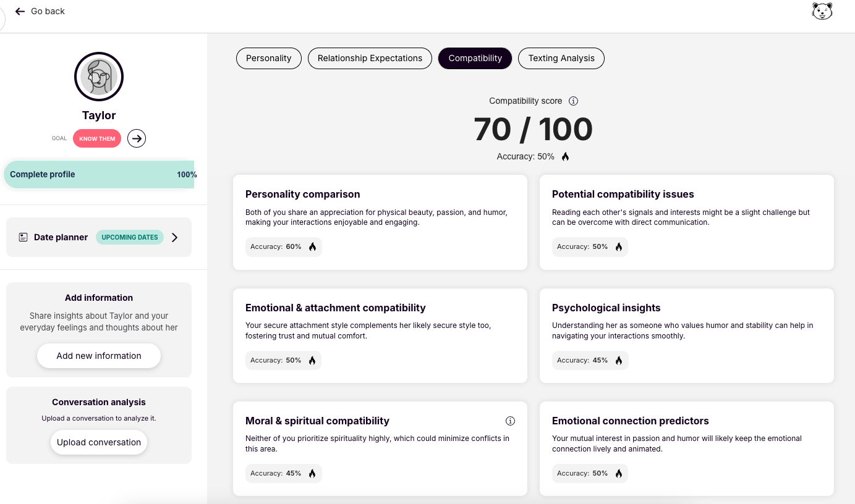Screen dimensions: 855x504
Task: Click the circled arrow next to Know Them goal
Action: tap(137, 138)
